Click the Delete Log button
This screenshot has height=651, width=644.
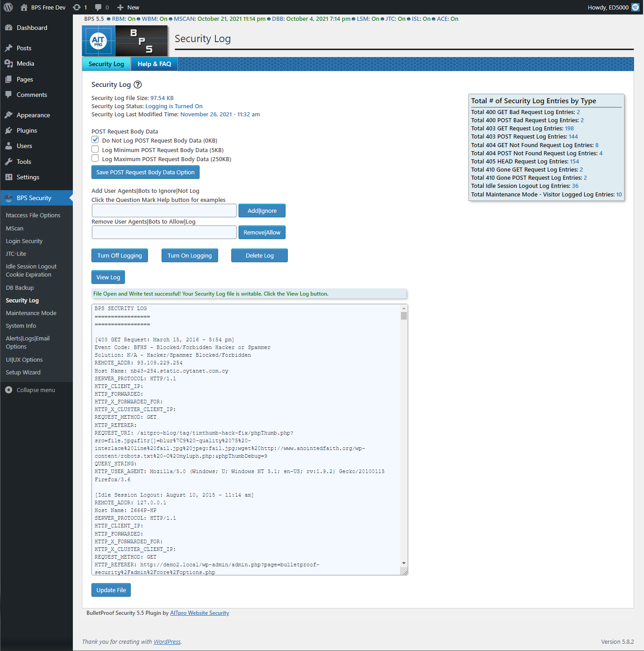[x=259, y=256]
